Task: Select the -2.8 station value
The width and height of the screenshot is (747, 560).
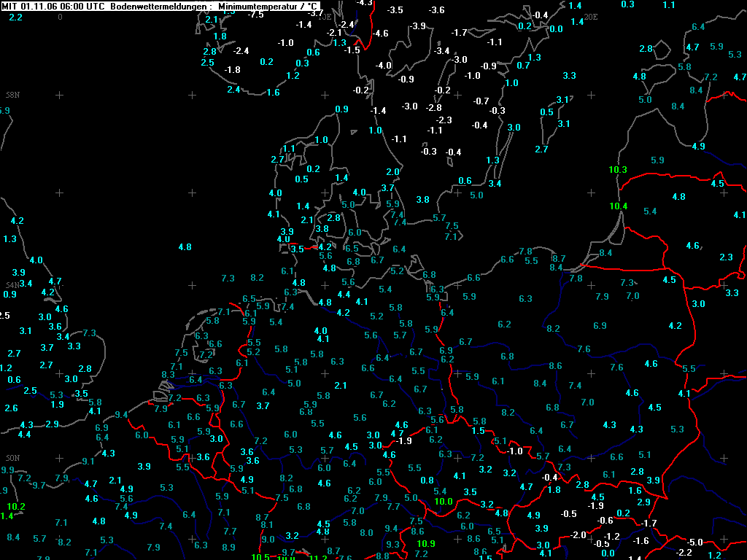Action: [433, 108]
